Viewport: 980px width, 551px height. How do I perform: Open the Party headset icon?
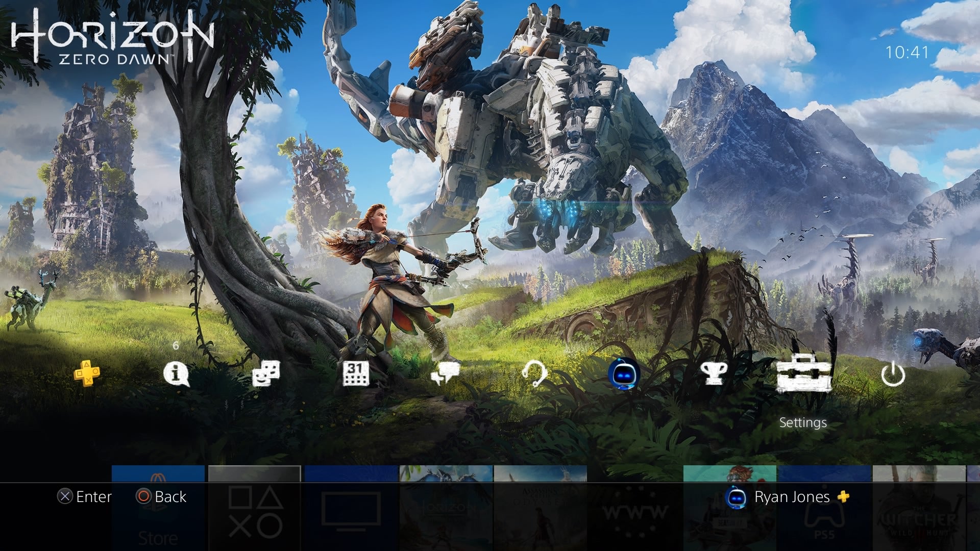point(534,374)
